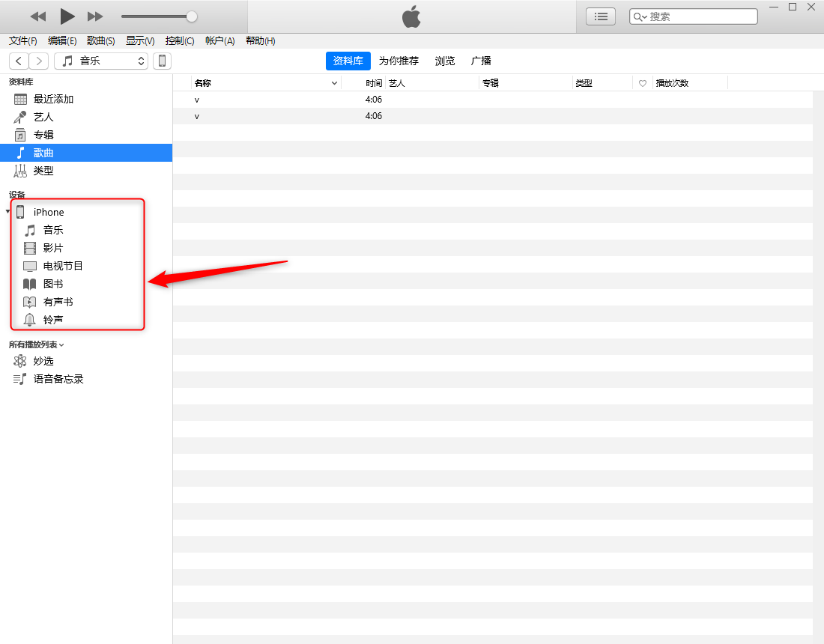Image resolution: width=824 pixels, height=644 pixels.
Task: Click the vertical scrollbar of the song list
Action: click(818, 367)
